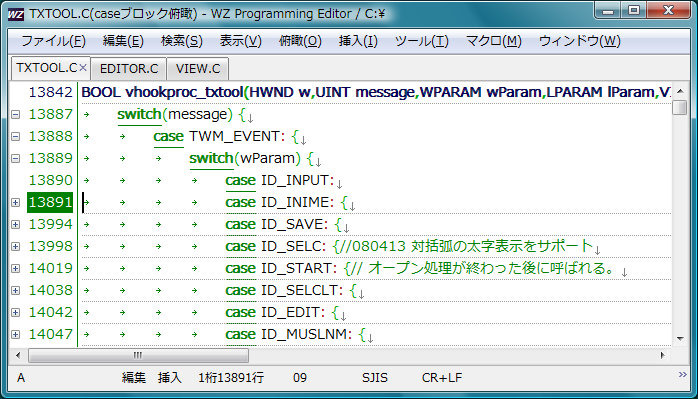Click the ID_EDIT identifier
The image size is (698, 399).
click(x=290, y=312)
